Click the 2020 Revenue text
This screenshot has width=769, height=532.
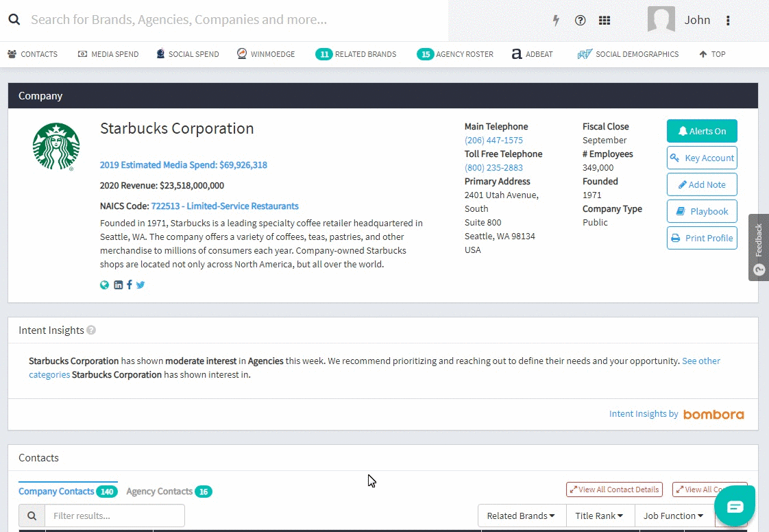(162, 186)
